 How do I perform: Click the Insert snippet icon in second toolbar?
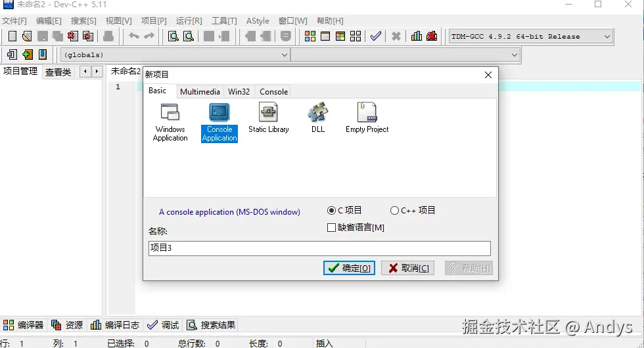pyautogui.click(x=12, y=54)
